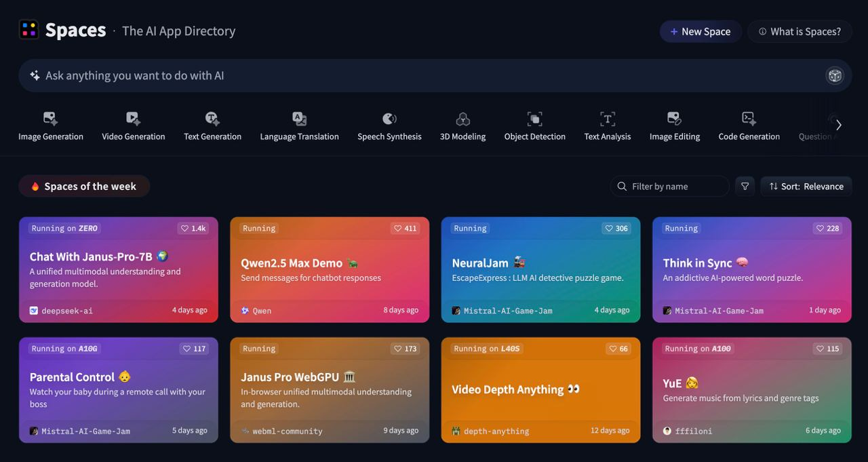Click '12 days ago' on Video Depth Anything
868x462 pixels.
[610, 430]
